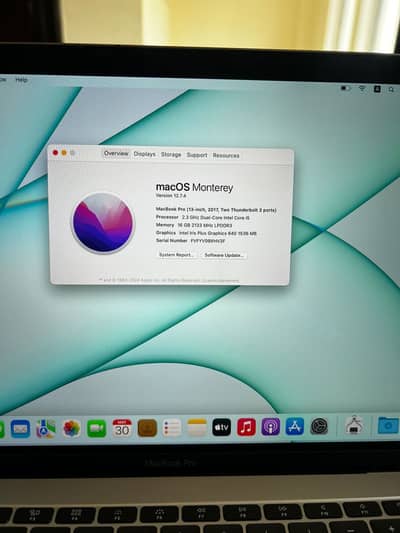Check the battery status icon in menu bar
Image resolution: width=400 pixels, height=533 pixels.
click(345, 88)
